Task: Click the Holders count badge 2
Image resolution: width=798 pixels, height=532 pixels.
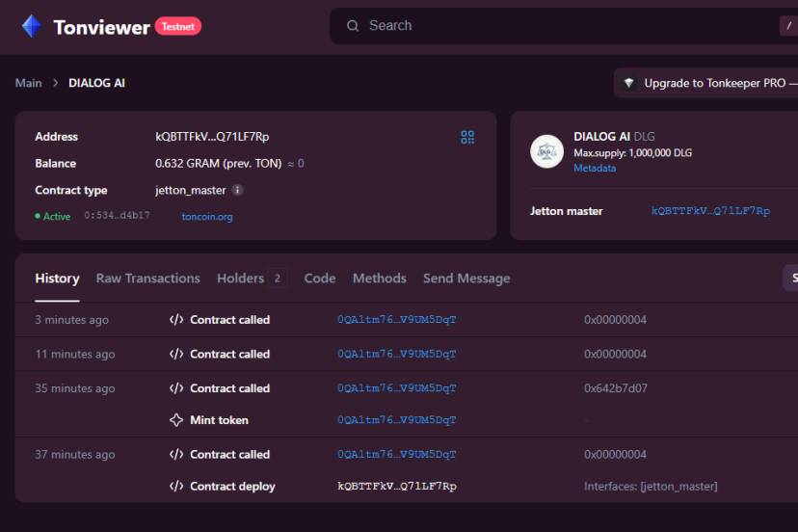Action: point(278,279)
